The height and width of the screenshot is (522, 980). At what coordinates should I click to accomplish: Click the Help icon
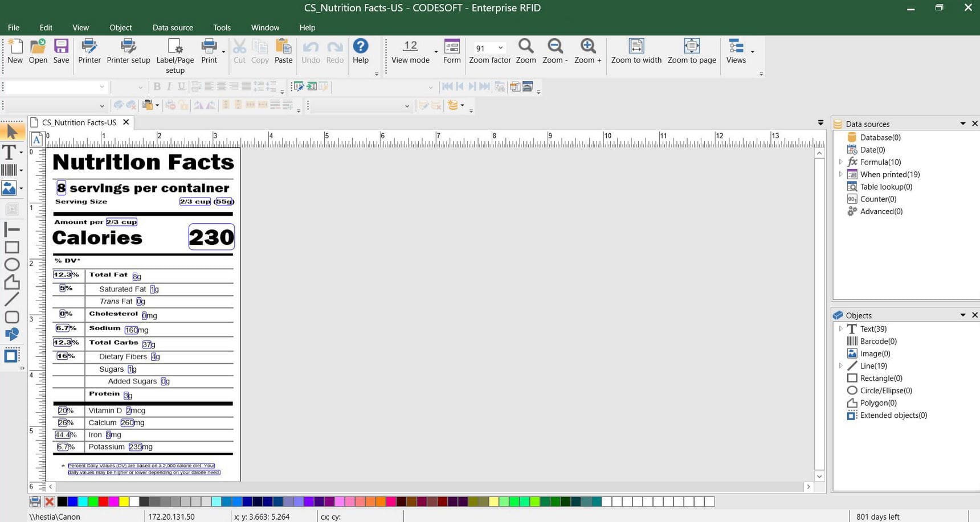[361, 47]
